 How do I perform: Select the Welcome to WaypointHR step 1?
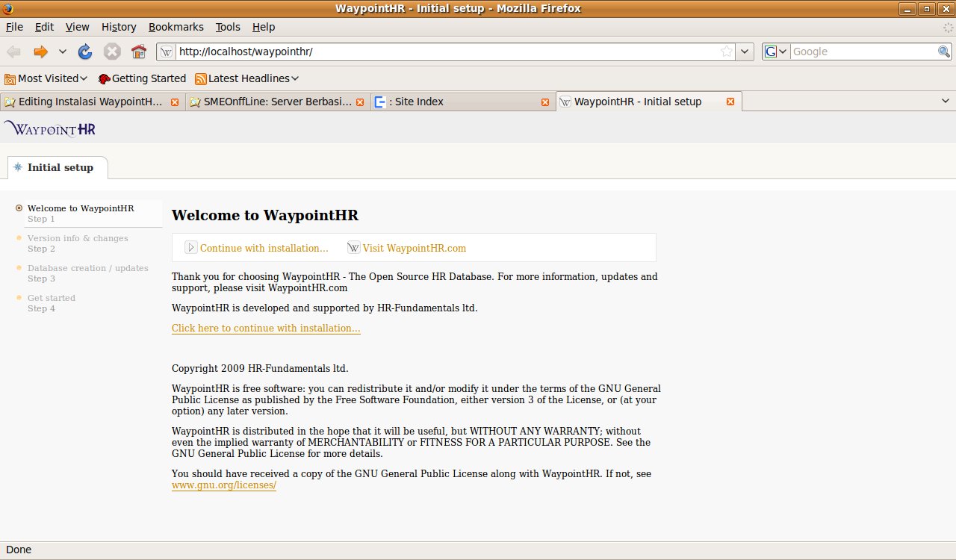point(81,208)
